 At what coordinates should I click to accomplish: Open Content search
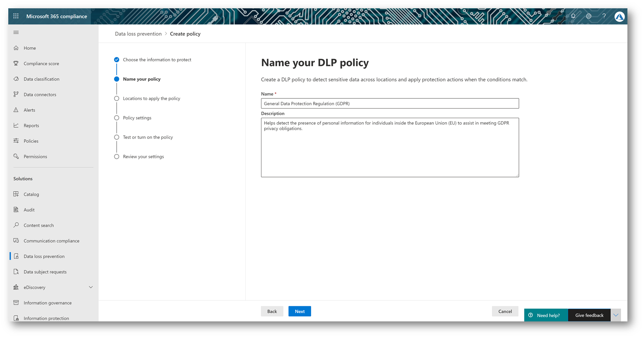pyautogui.click(x=39, y=225)
